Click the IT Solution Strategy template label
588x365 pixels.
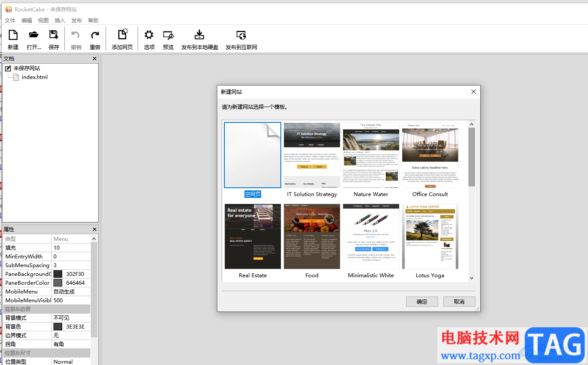pos(312,194)
